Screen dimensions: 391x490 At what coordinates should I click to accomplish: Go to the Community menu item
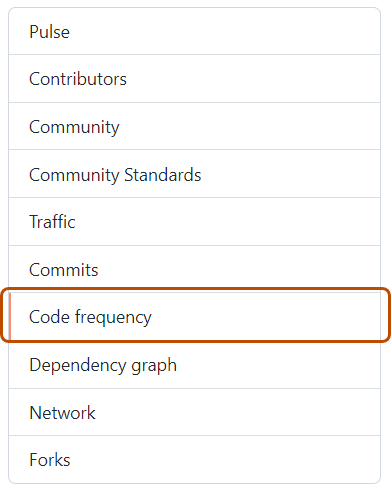[194, 126]
